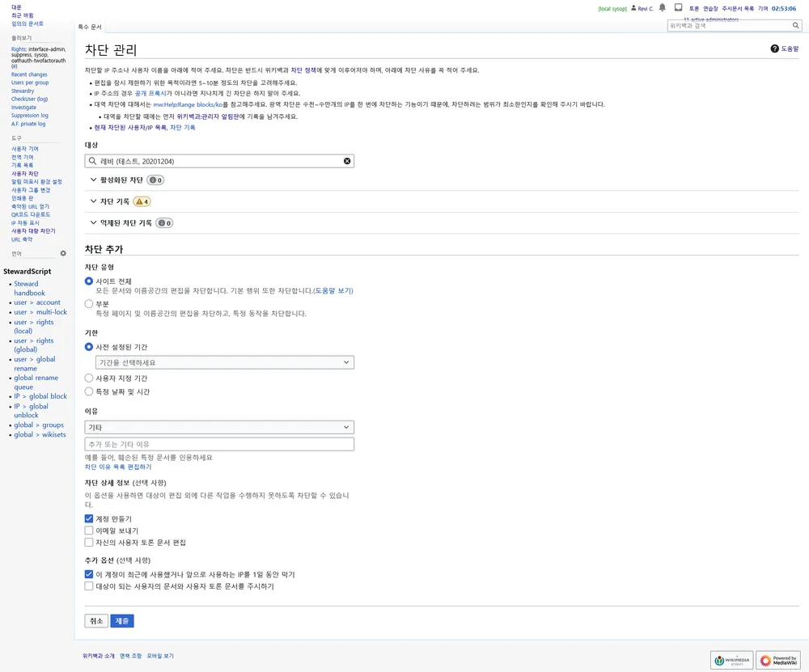Open the notifications bell icon
The width and height of the screenshot is (809, 672).
[x=663, y=7]
